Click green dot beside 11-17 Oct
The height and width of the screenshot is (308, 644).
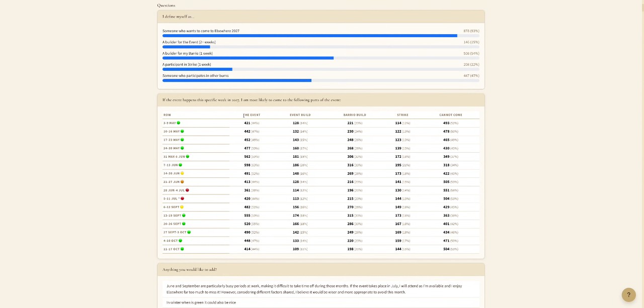(x=182, y=249)
